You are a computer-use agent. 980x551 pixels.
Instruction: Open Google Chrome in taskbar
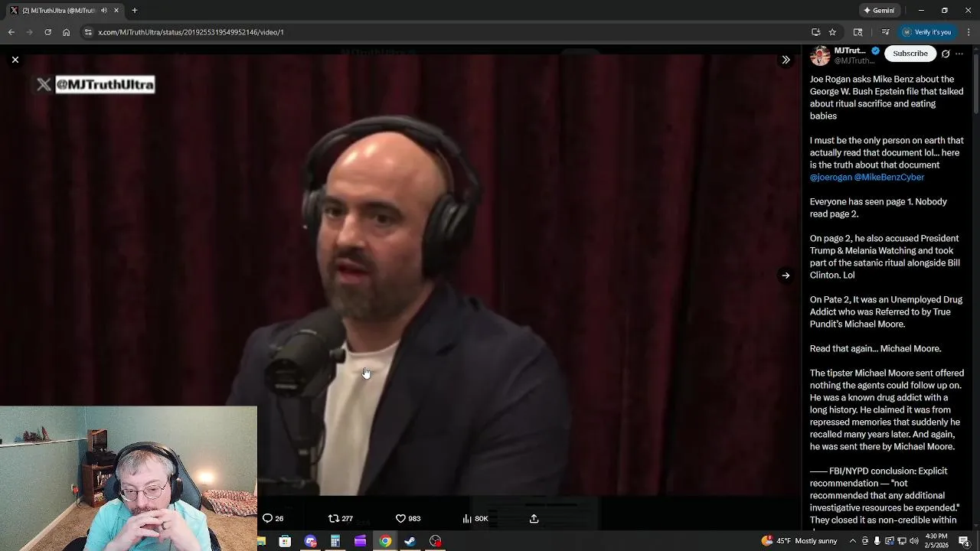click(385, 541)
